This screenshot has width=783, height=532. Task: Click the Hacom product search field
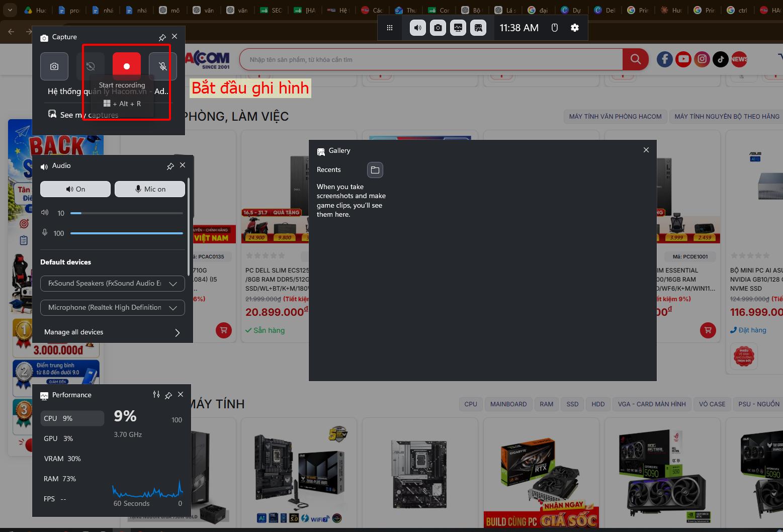(431, 59)
